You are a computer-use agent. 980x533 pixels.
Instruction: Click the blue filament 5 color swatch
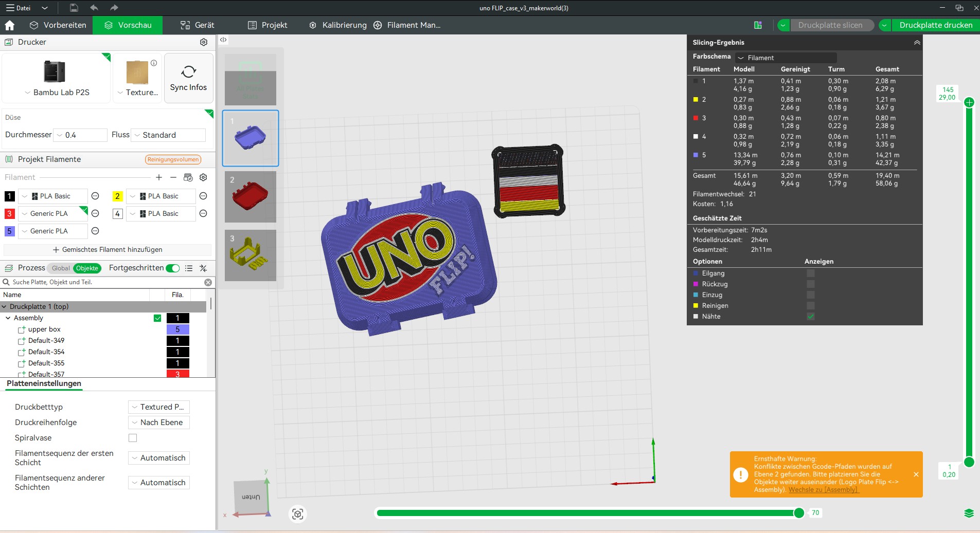pos(9,231)
